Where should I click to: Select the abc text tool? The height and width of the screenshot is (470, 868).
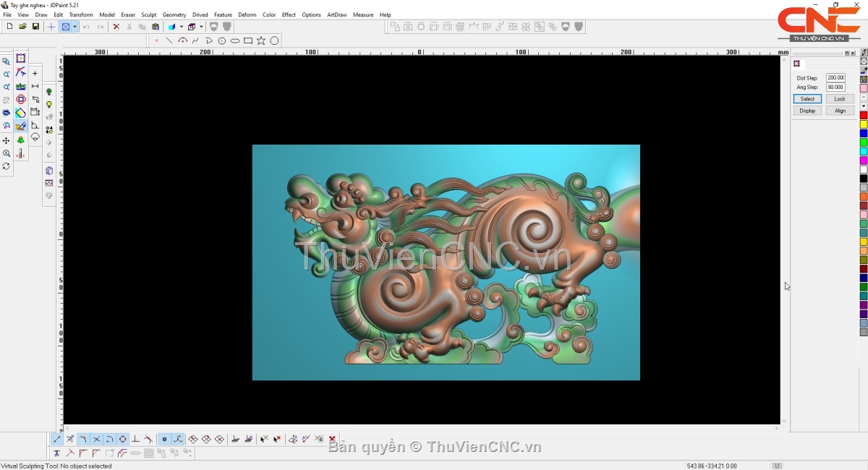(21, 86)
